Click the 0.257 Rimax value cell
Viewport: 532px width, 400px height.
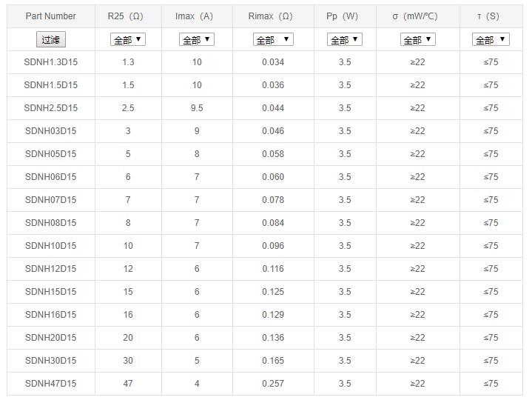coord(273,384)
